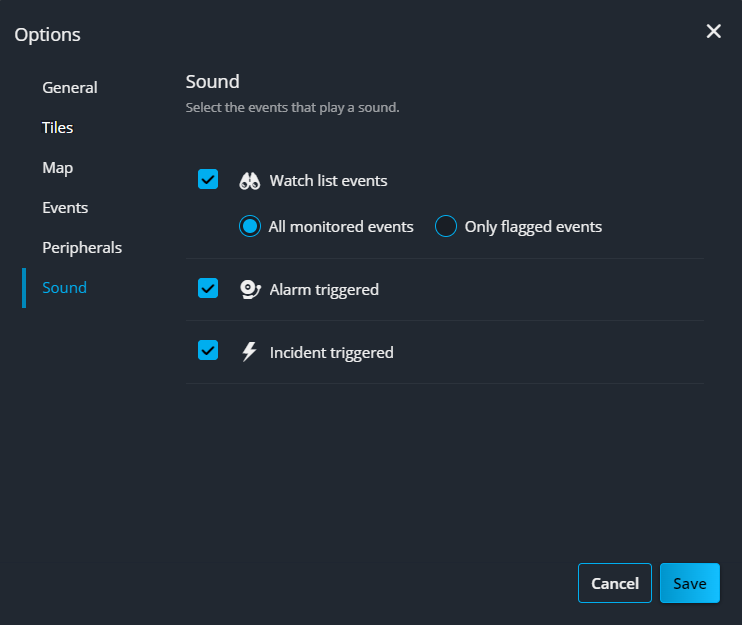This screenshot has width=742, height=625.
Task: Open the General options section
Action: (x=70, y=88)
